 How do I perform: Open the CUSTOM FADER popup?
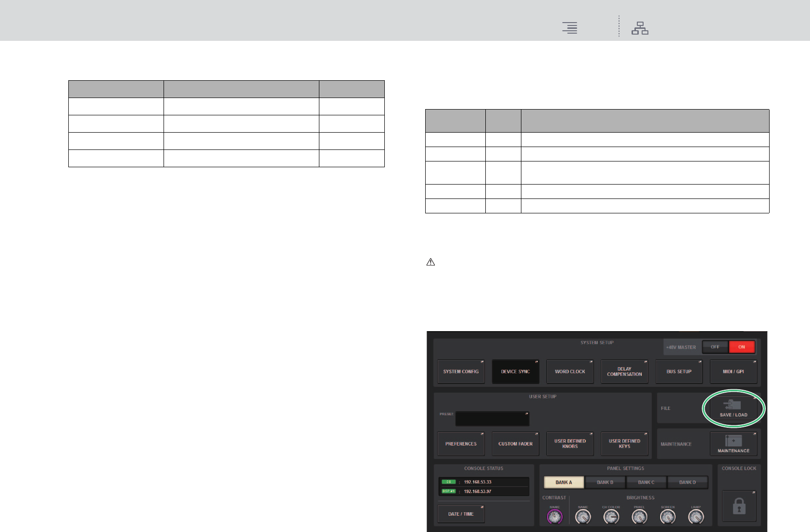point(515,444)
